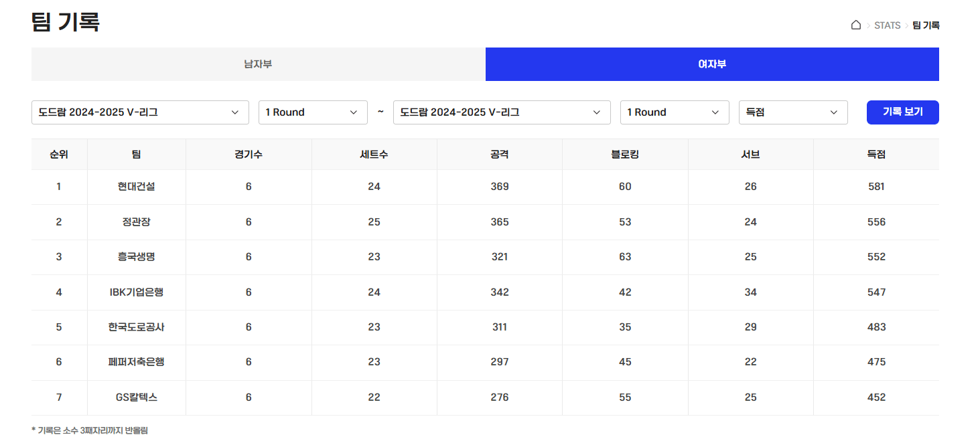The width and height of the screenshot is (980, 441).
Task: Click 정관장's 블로킹 value 53
Action: tap(625, 222)
